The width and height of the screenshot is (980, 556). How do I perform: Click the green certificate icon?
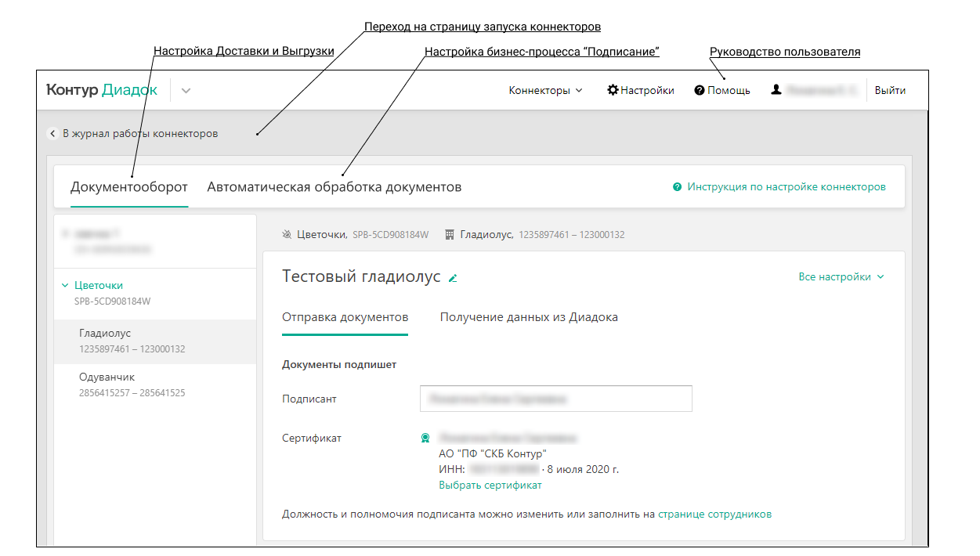(425, 438)
